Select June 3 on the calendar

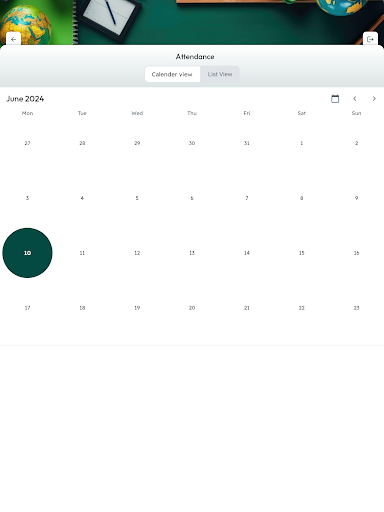tap(27, 198)
